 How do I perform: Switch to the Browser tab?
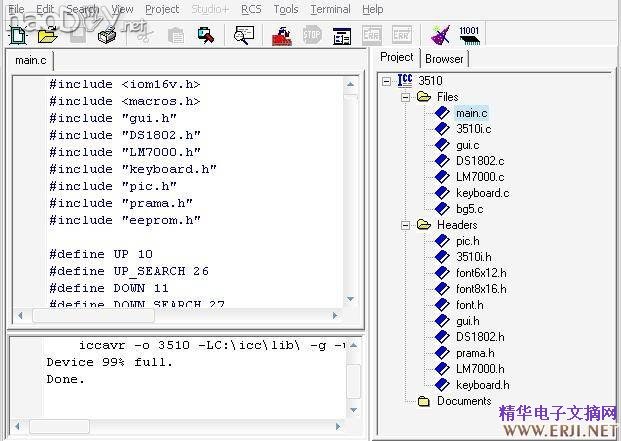[444, 59]
